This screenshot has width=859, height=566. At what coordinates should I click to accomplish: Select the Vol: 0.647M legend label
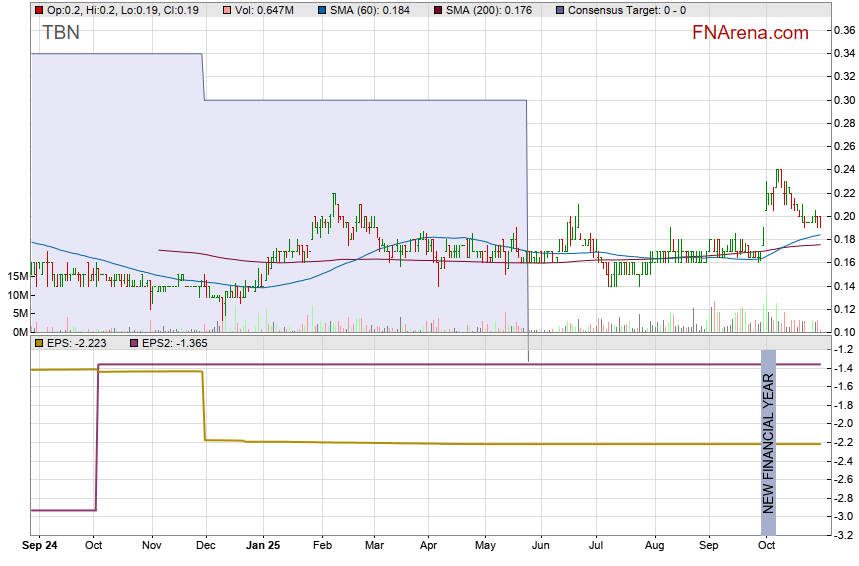[x=264, y=10]
